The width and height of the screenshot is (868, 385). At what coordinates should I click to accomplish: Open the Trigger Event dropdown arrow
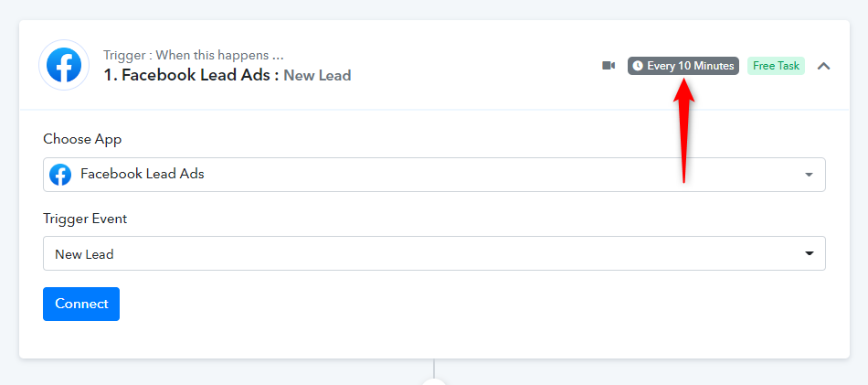[x=809, y=253]
